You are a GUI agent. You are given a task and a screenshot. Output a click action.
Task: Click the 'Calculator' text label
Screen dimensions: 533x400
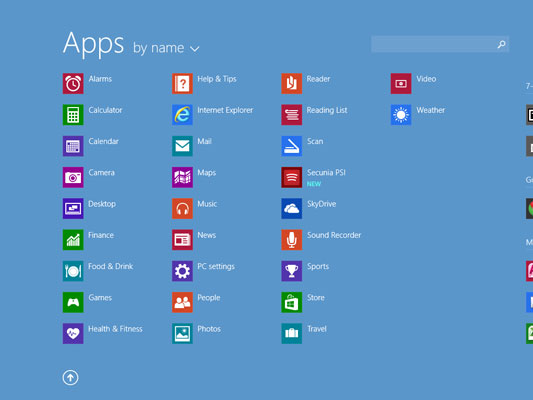pos(105,110)
